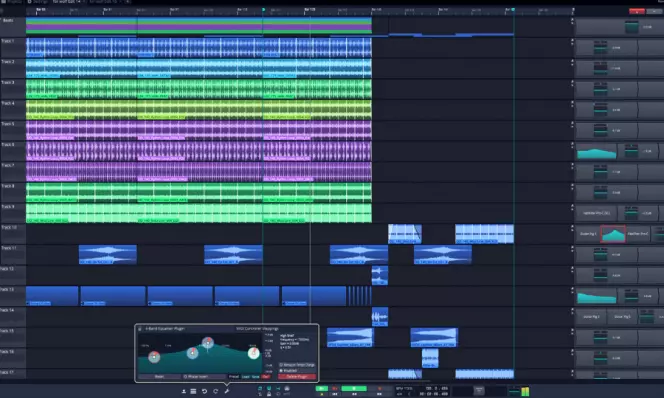Click the Track 1 volume fader

click(600, 47)
